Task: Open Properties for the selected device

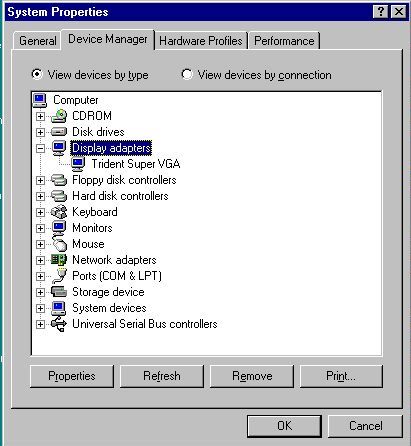Action: coord(72,376)
